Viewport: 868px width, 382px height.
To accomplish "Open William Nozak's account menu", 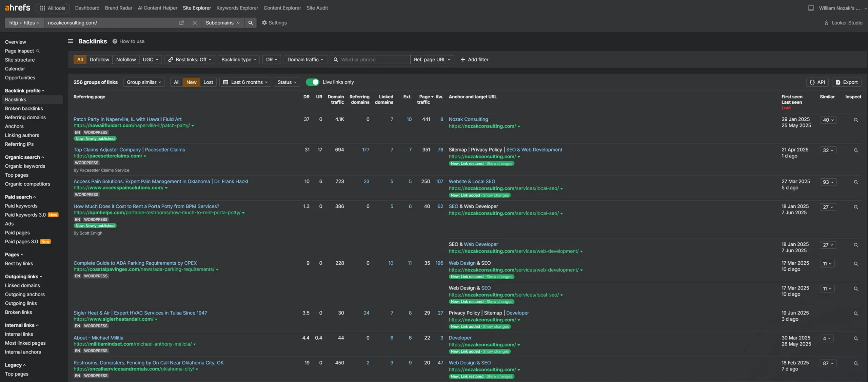I will click(843, 8).
